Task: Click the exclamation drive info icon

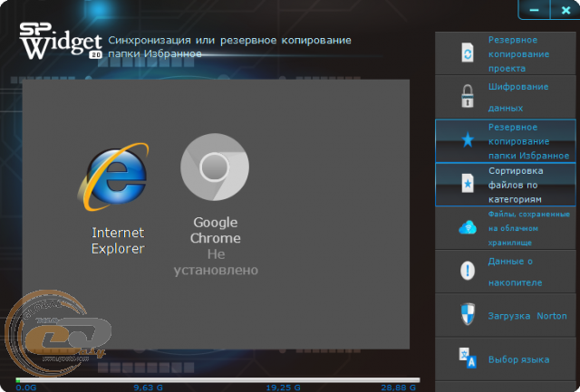Action: pos(468,271)
